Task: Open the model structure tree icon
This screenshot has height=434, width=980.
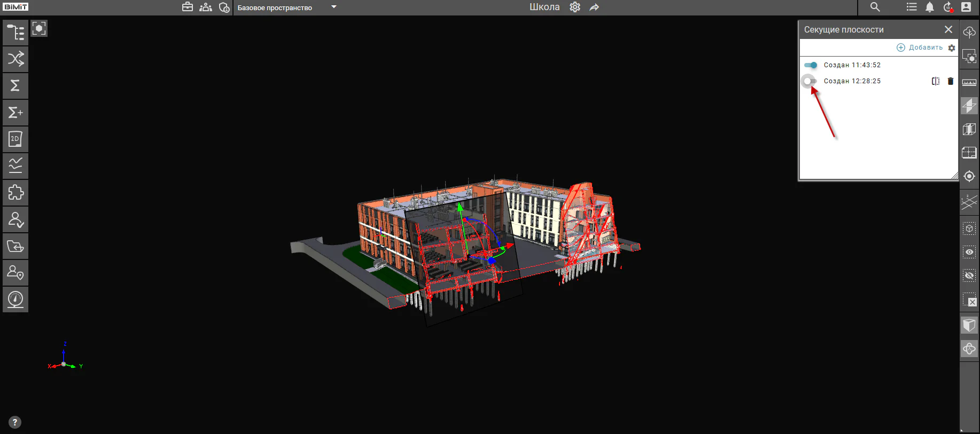Action: coord(15,33)
